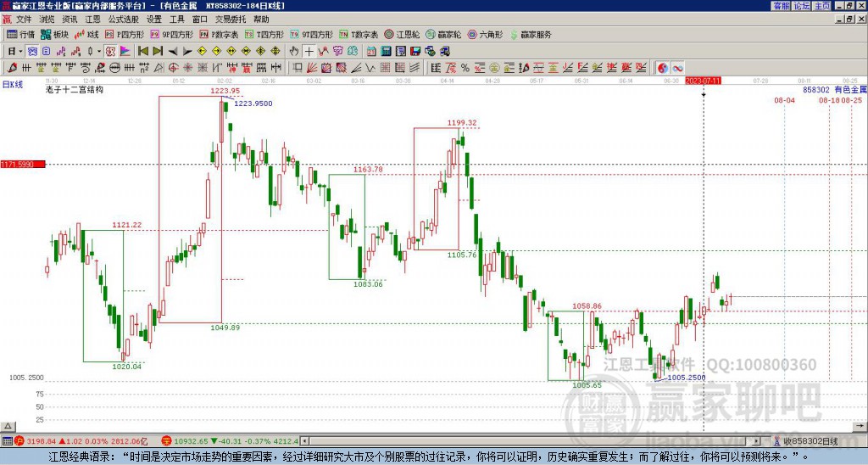The height and width of the screenshot is (465, 868).
Task: Click the 1171.5990 red price label
Action: (23, 164)
